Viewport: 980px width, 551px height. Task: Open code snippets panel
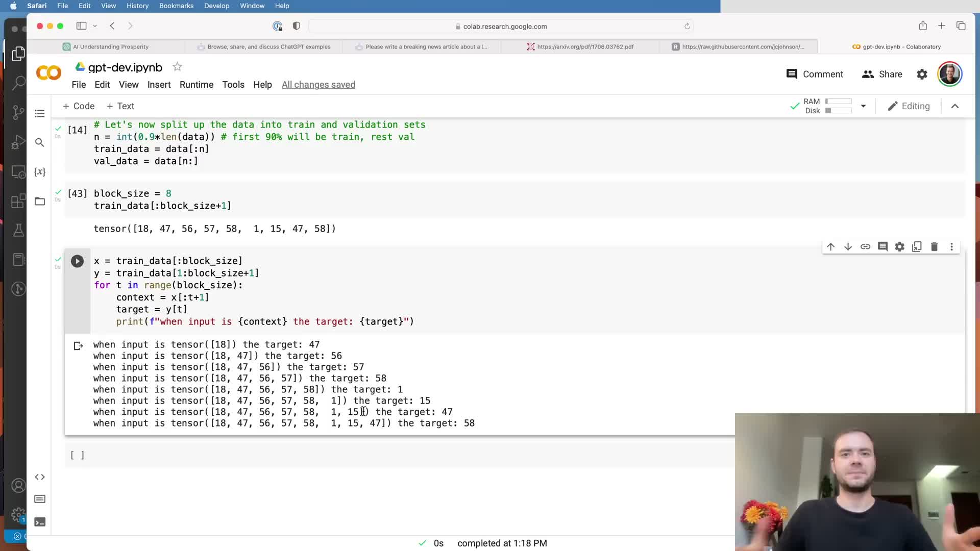tap(40, 477)
